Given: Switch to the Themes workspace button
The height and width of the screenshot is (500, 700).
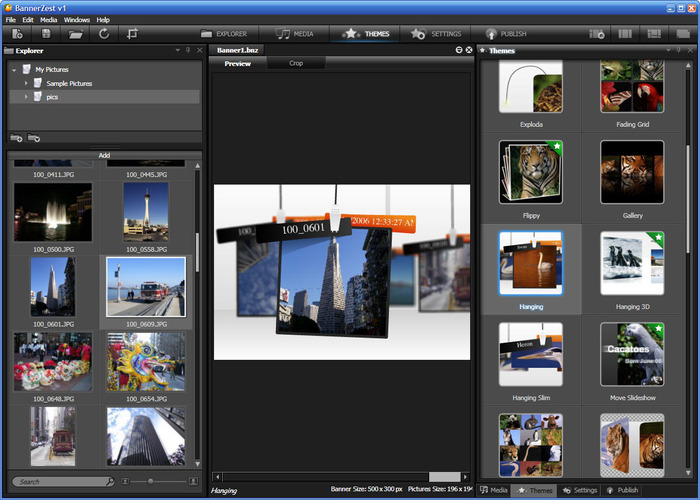Looking at the screenshot, I should pyautogui.click(x=365, y=34).
